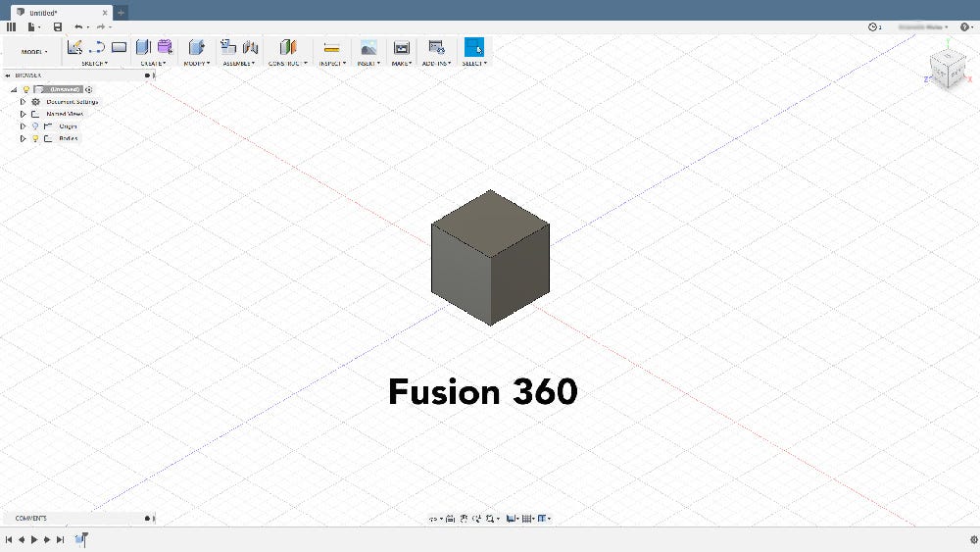Open the Display Settings monitor icon
The height and width of the screenshot is (552, 980).
tap(511, 519)
